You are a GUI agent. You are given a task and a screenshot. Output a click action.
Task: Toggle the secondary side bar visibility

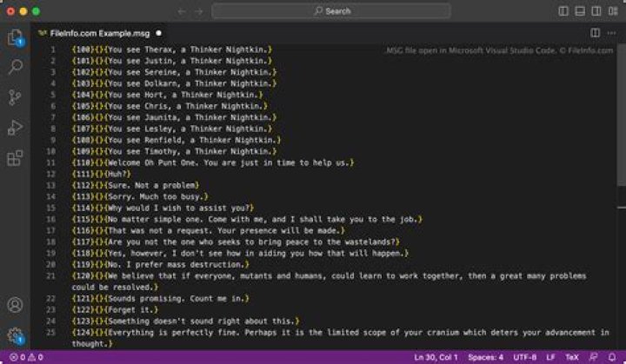[x=595, y=11]
